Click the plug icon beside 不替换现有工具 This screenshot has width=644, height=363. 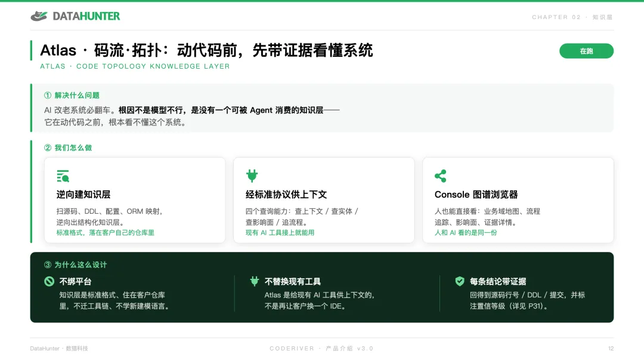click(x=255, y=281)
